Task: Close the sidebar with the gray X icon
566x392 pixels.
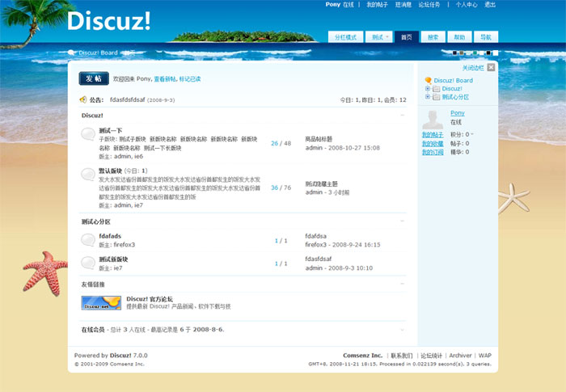Action: [x=491, y=67]
